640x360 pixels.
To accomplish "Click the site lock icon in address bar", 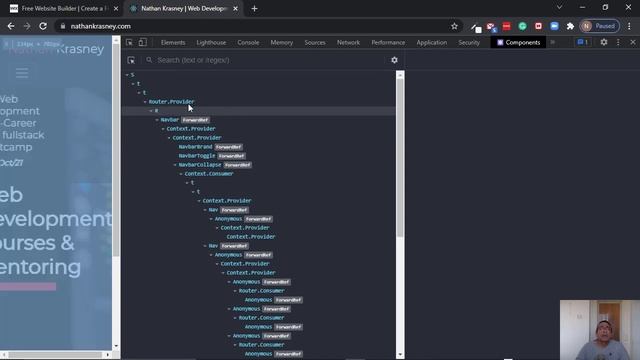I will point(63,26).
